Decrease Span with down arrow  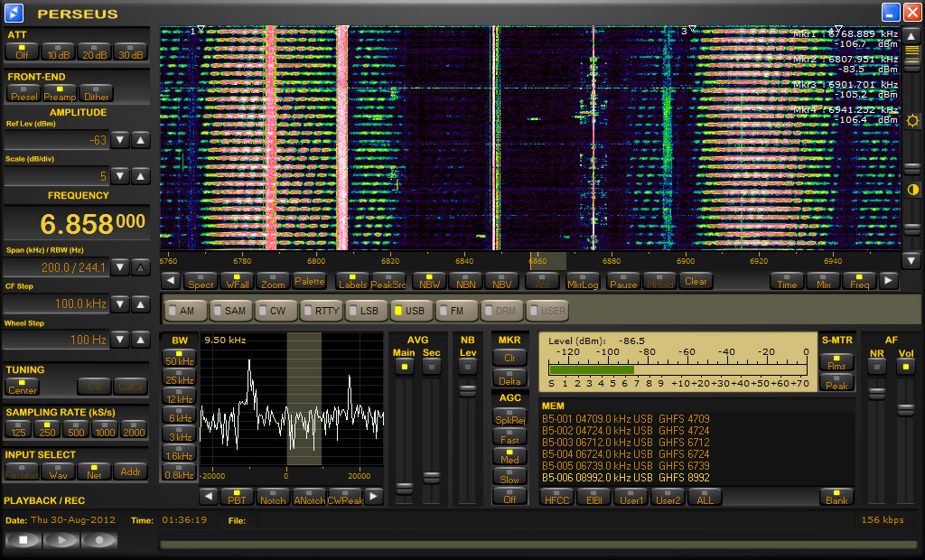[x=120, y=267]
